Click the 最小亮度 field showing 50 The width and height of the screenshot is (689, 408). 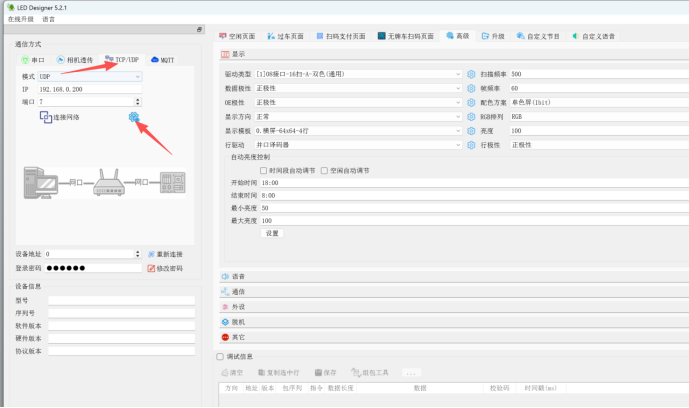tap(475, 208)
